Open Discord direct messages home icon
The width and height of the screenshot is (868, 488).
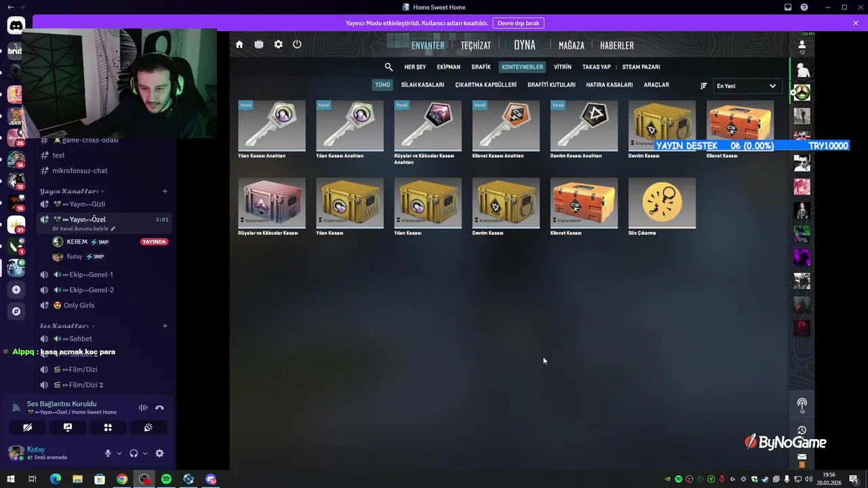click(x=16, y=26)
